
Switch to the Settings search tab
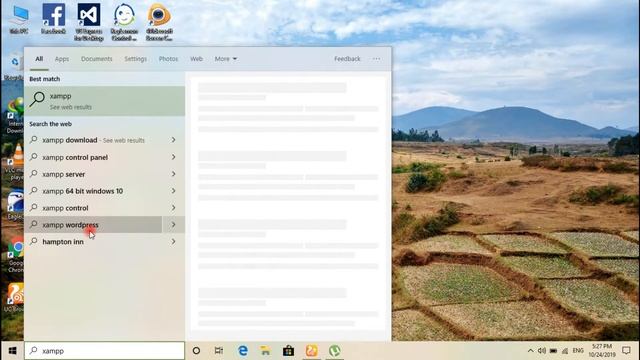coord(136,59)
